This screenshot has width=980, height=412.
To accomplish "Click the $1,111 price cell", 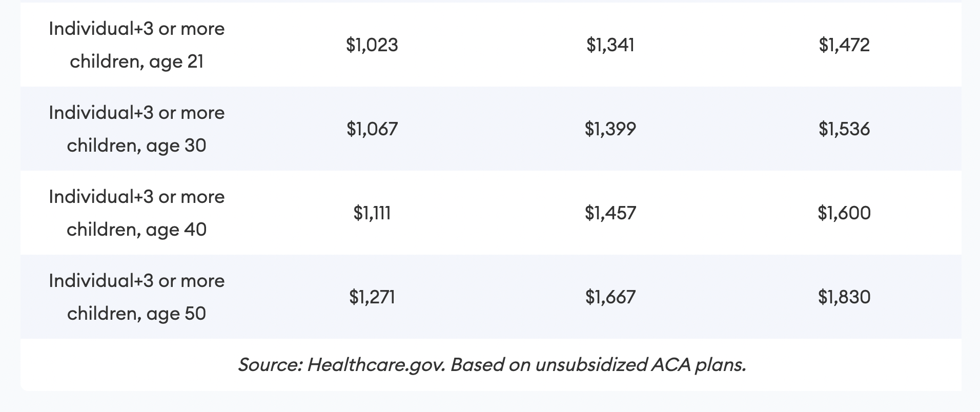I will [x=372, y=213].
